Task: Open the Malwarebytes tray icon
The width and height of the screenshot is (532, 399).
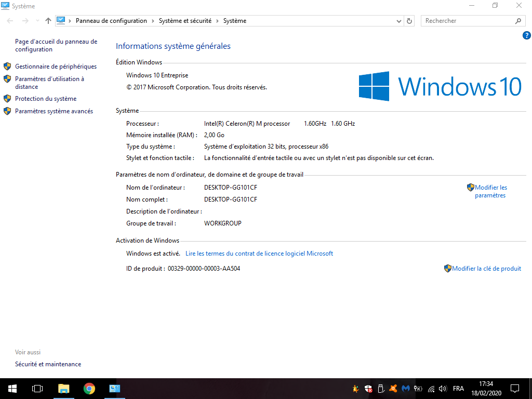Action: 406,389
